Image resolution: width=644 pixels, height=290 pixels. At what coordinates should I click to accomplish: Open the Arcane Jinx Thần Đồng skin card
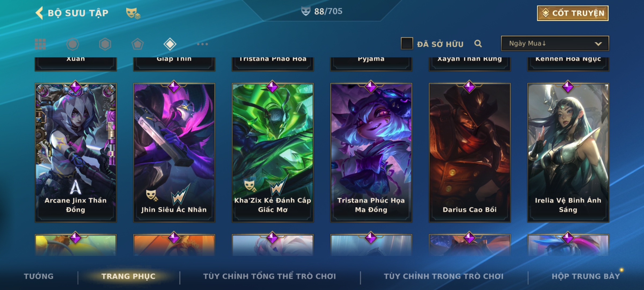point(76,153)
